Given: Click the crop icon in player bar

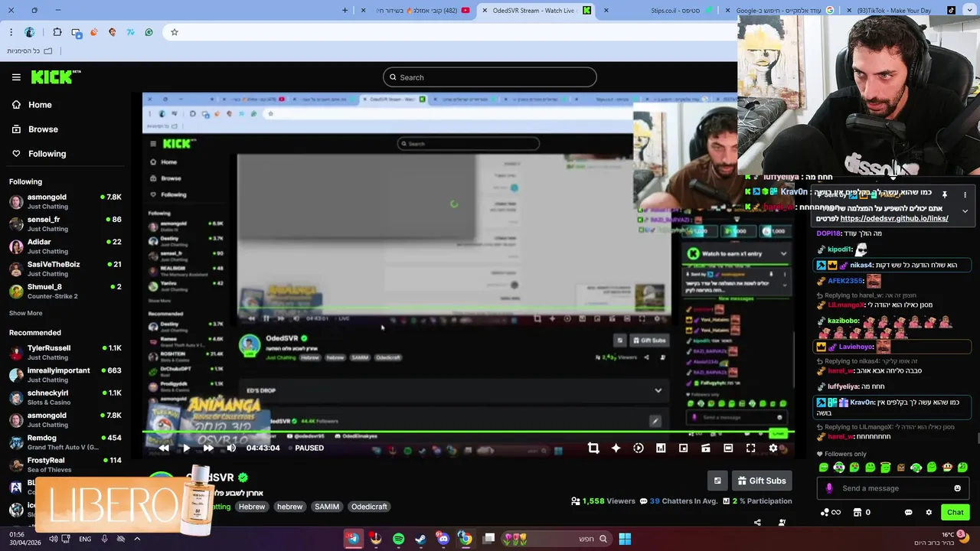Looking at the screenshot, I should tap(593, 448).
